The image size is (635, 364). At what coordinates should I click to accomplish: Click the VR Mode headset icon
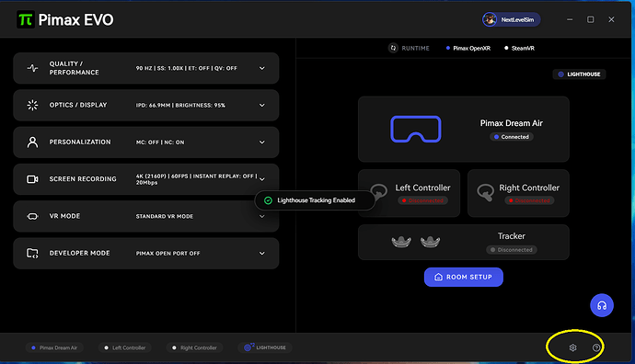point(32,216)
